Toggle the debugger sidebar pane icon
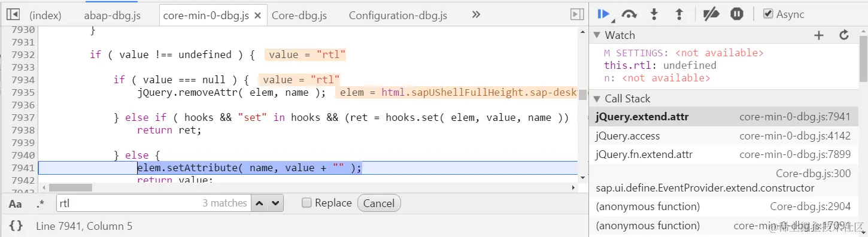868x237 pixels. coord(576,14)
